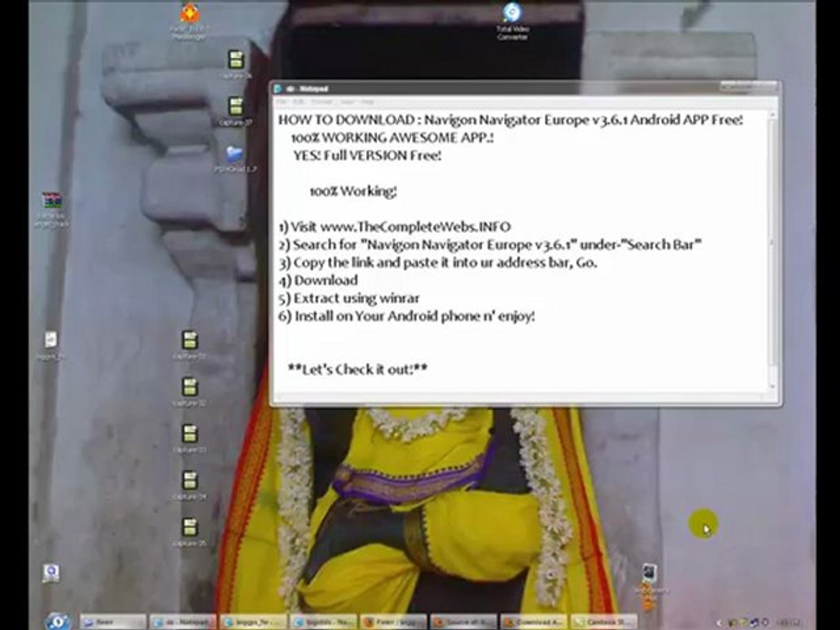The height and width of the screenshot is (630, 840).
Task: Select the Capture 37 desktop file icon
Action: coord(236,111)
